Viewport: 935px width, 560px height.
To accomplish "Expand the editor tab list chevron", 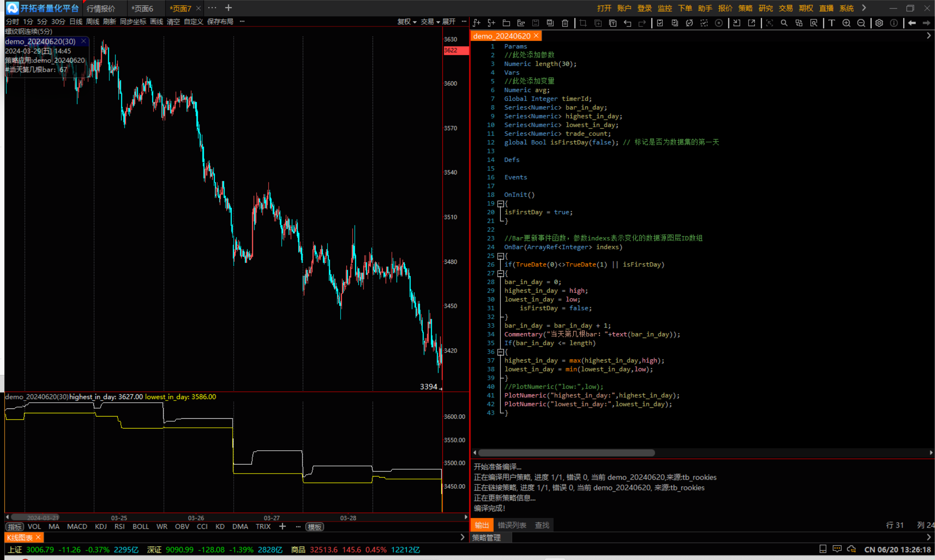I will pyautogui.click(x=928, y=36).
